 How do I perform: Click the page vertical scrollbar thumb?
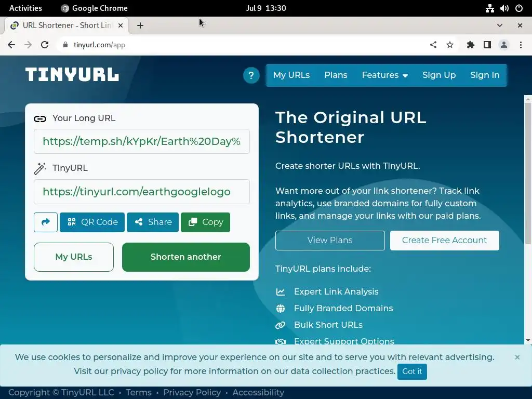[x=528, y=173]
